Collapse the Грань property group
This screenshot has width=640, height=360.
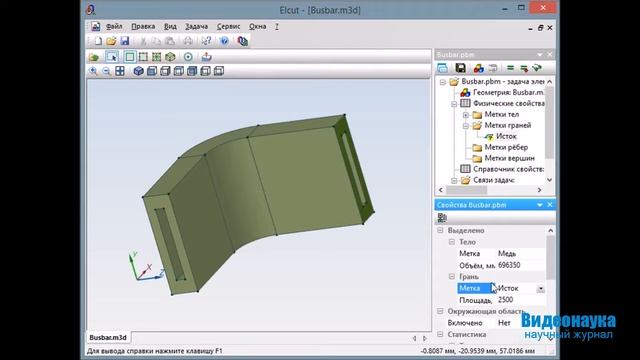(x=452, y=277)
